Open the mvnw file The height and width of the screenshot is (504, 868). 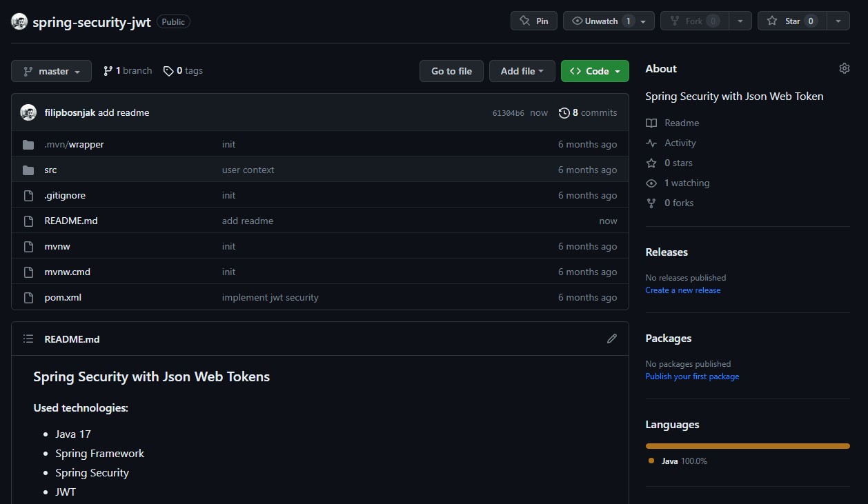(57, 246)
